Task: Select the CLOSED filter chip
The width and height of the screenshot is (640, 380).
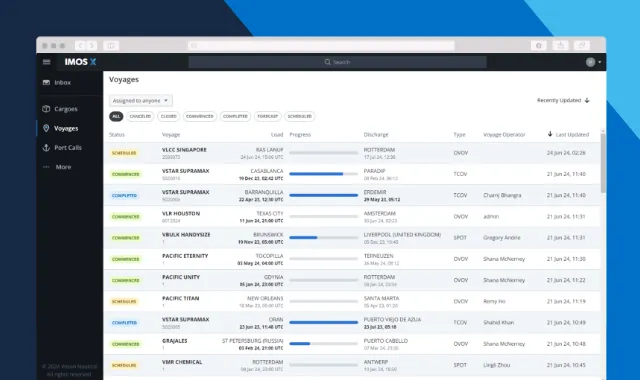Action: pyautogui.click(x=169, y=116)
